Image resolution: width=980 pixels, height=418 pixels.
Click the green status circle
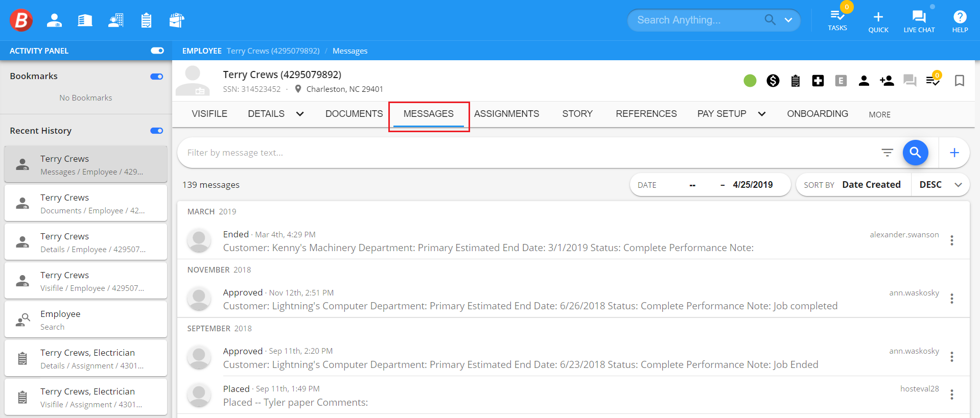[750, 81]
